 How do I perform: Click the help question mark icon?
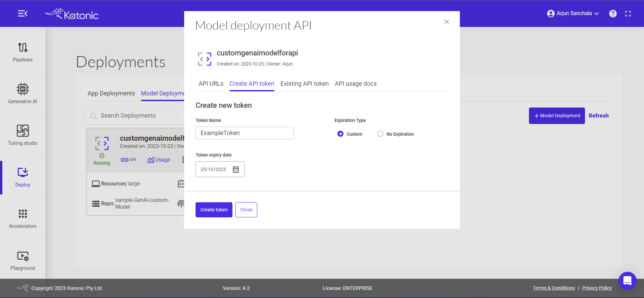tap(613, 13)
